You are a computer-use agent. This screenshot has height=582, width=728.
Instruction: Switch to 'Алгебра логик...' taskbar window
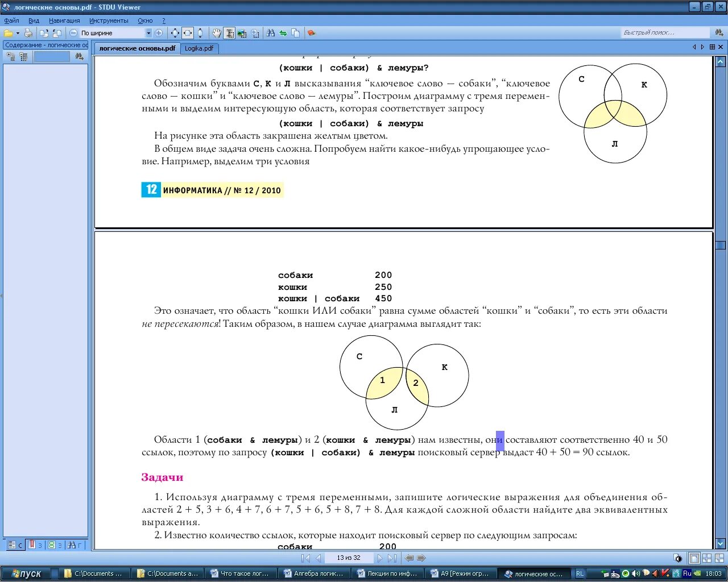coord(315,573)
